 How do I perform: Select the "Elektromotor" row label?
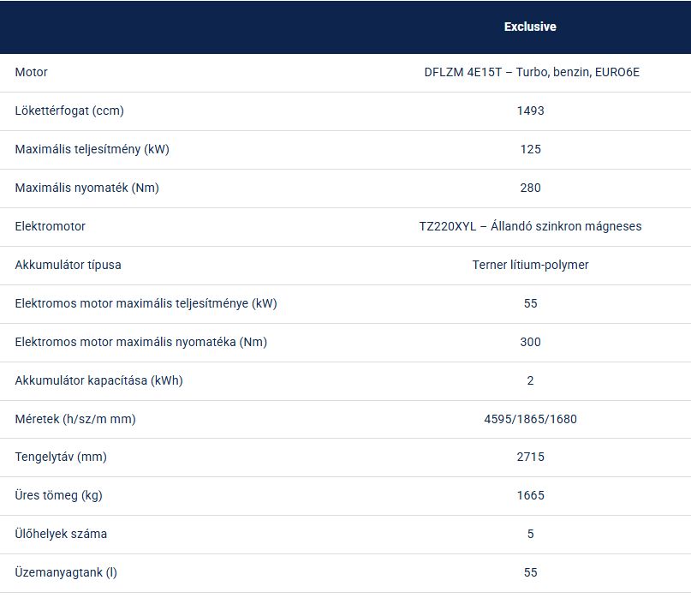point(51,227)
